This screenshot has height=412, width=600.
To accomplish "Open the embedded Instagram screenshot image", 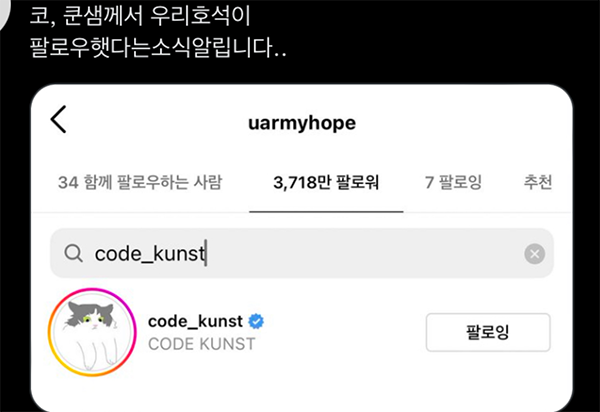I will pyautogui.click(x=302, y=248).
